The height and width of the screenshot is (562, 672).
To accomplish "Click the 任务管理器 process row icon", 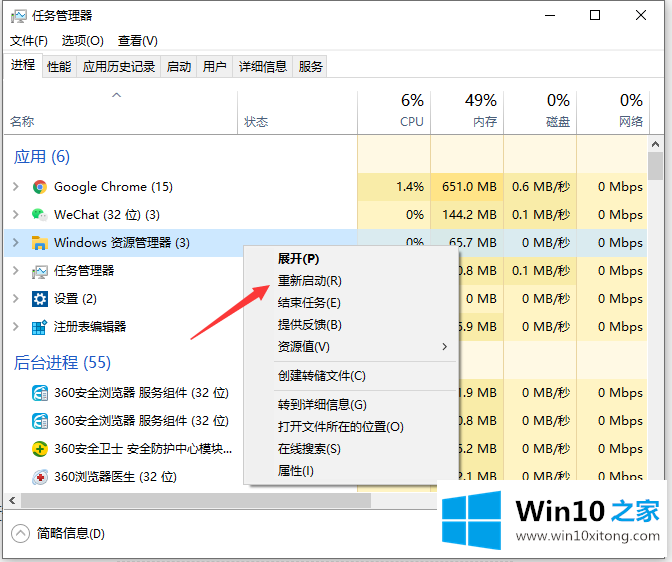I will [39, 271].
